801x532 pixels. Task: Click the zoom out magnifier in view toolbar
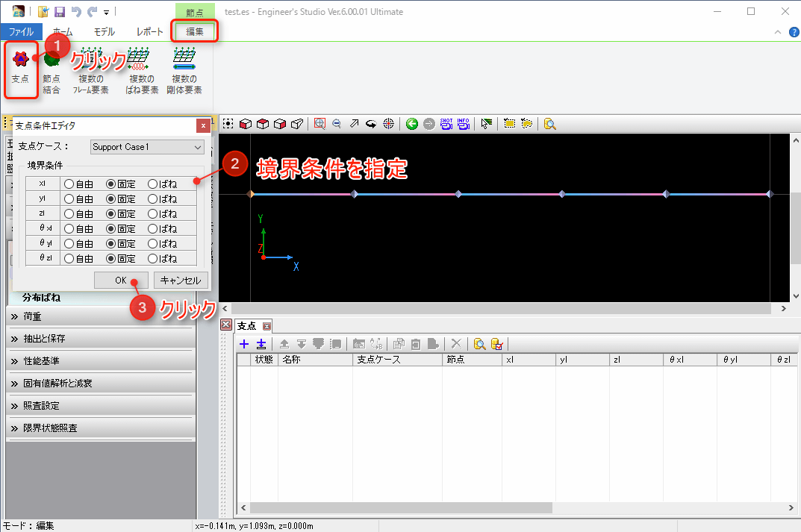point(337,124)
